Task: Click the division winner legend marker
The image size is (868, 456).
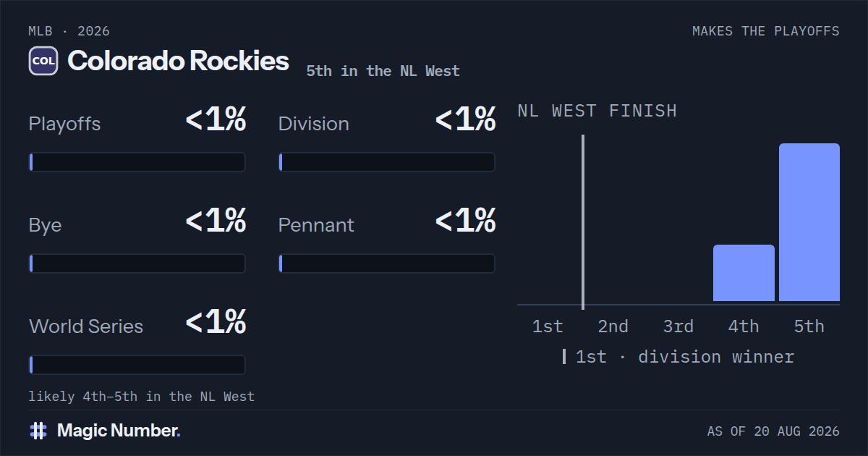Action: 564,357
